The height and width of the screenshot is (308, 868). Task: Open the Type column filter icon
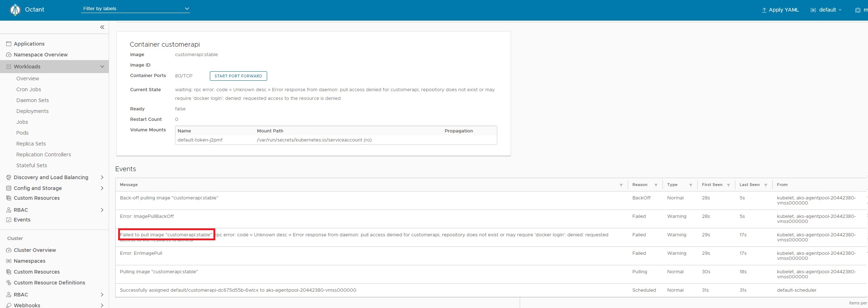coord(690,185)
